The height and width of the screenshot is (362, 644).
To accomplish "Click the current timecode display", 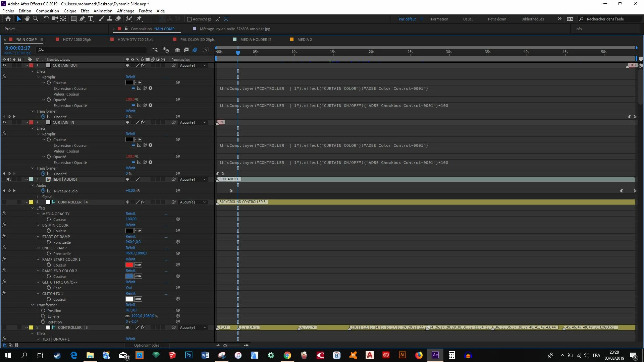I will (x=18, y=48).
